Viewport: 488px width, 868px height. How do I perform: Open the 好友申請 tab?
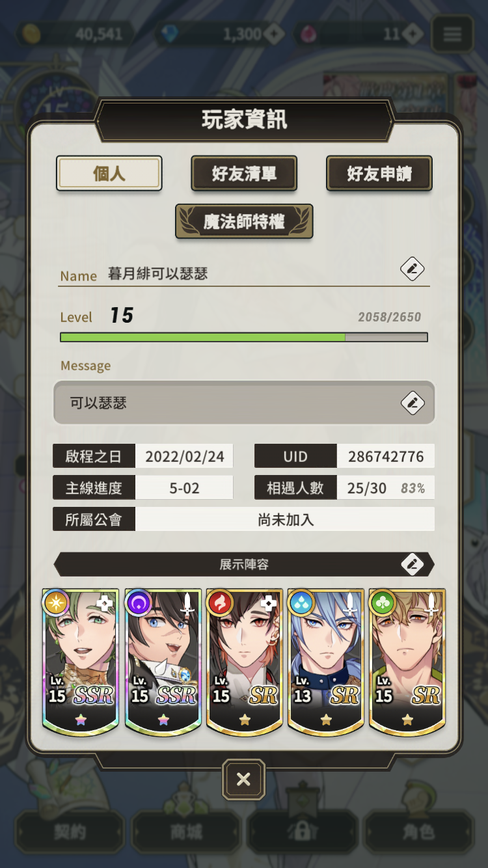(x=379, y=173)
